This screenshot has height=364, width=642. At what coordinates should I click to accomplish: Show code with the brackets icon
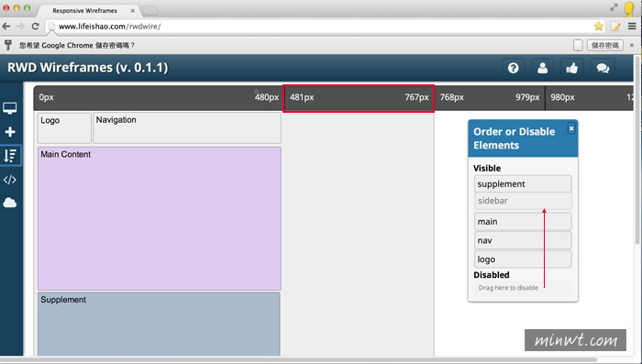[x=10, y=180]
